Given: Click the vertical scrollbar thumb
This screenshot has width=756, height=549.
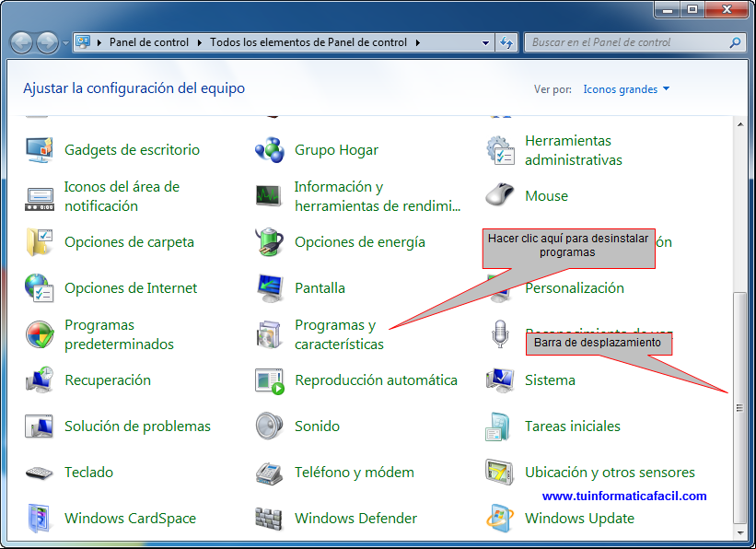Looking at the screenshot, I should 740,408.
